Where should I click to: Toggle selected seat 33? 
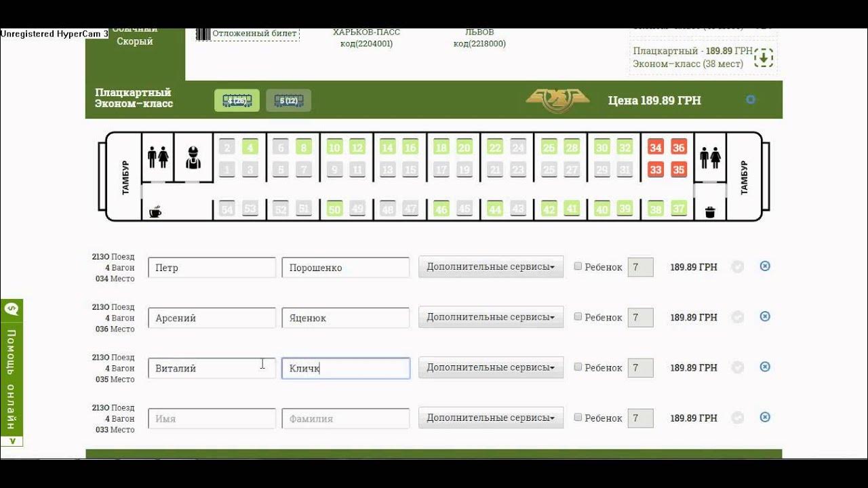(x=656, y=169)
